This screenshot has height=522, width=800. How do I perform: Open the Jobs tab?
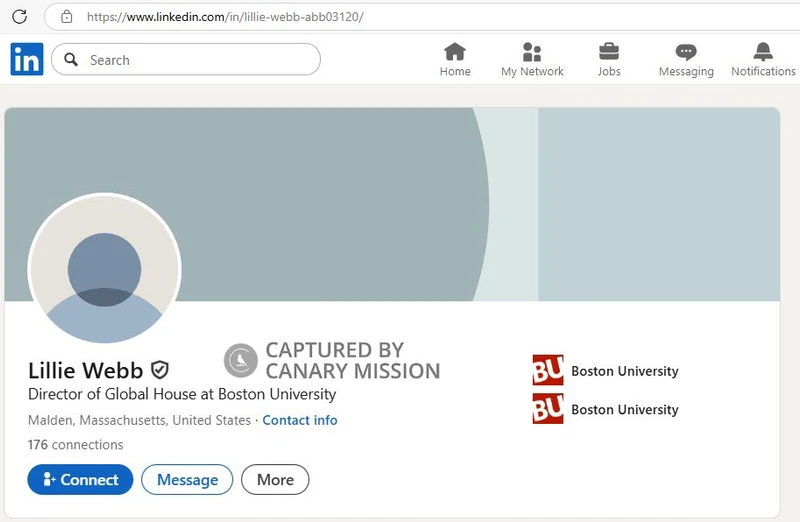tap(609, 60)
